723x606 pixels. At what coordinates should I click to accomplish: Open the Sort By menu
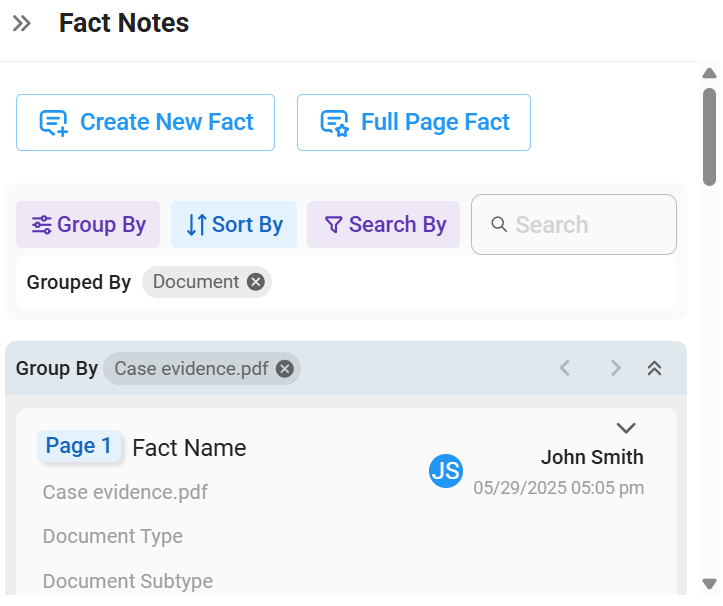234,225
